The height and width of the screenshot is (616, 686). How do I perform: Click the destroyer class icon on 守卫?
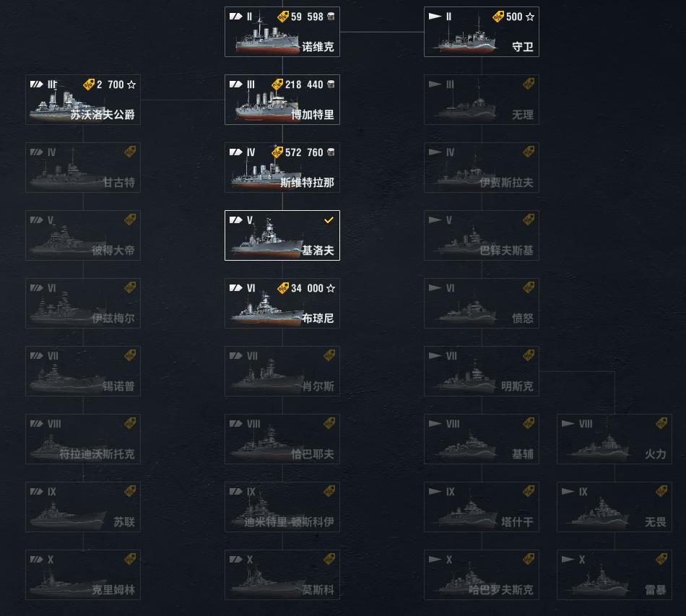click(435, 17)
